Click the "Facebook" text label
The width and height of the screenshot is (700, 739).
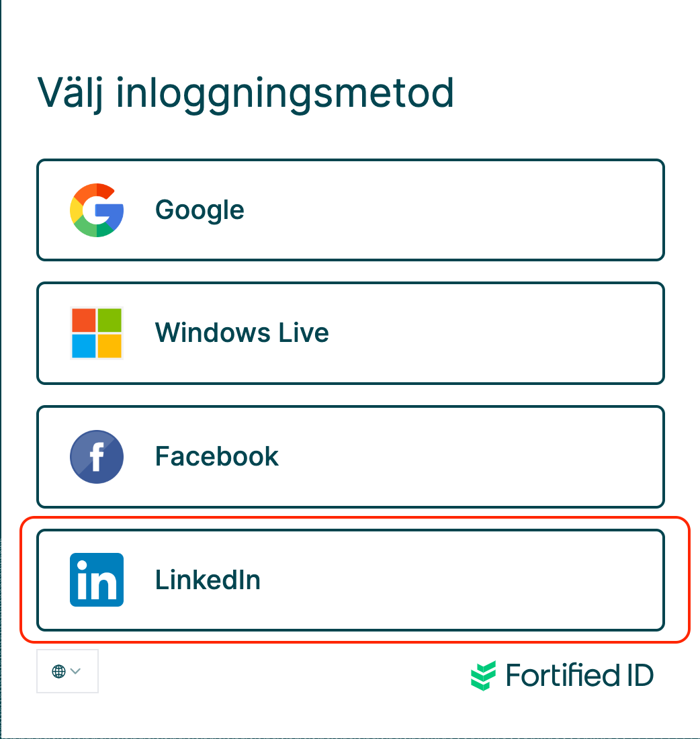coord(216,457)
